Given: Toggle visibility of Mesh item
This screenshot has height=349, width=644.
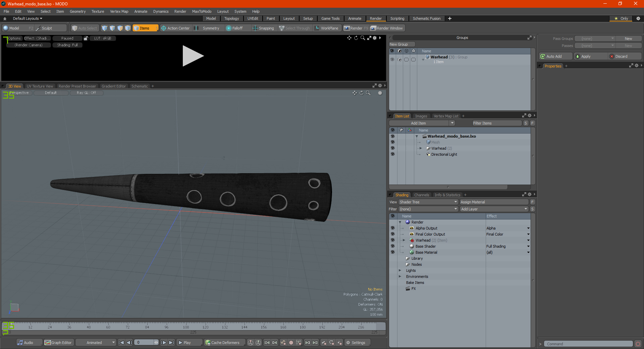Looking at the screenshot, I should pyautogui.click(x=392, y=142).
